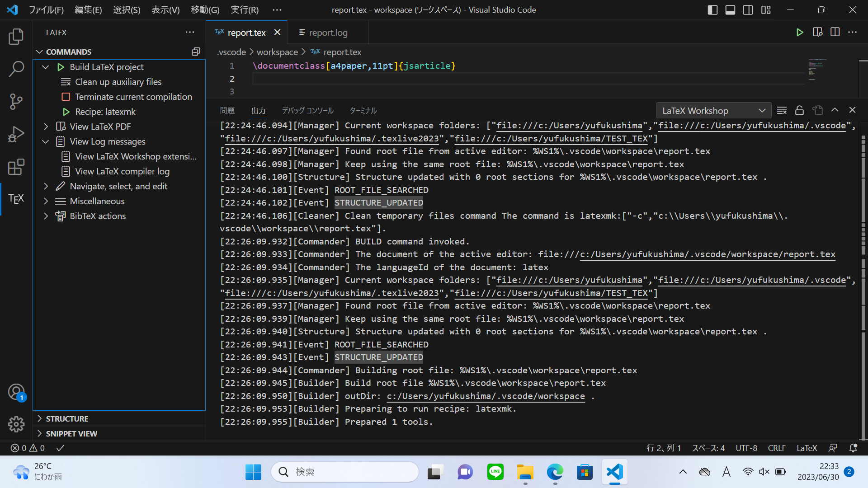Click the LaTeX build status checkmark
The height and width of the screenshot is (488, 868).
click(60, 448)
